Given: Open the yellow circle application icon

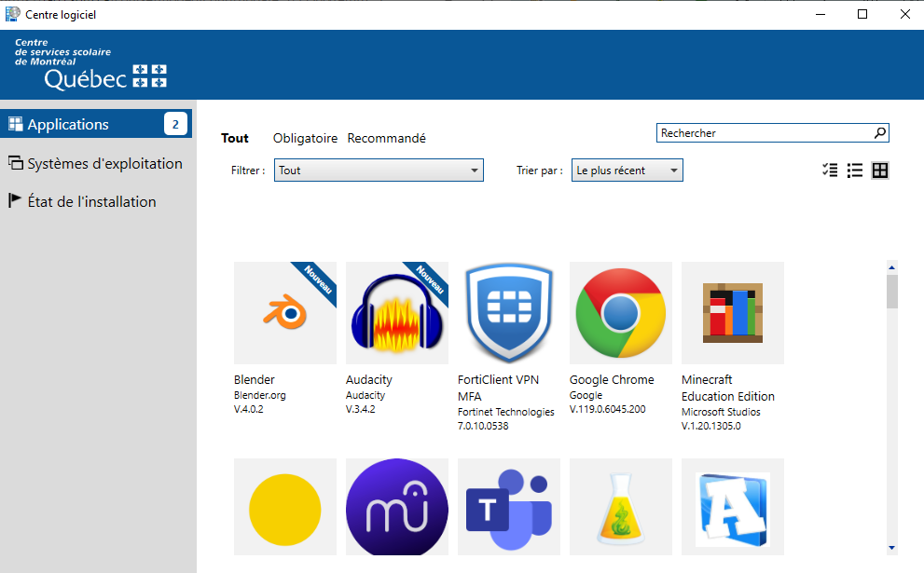Looking at the screenshot, I should click(x=285, y=507).
